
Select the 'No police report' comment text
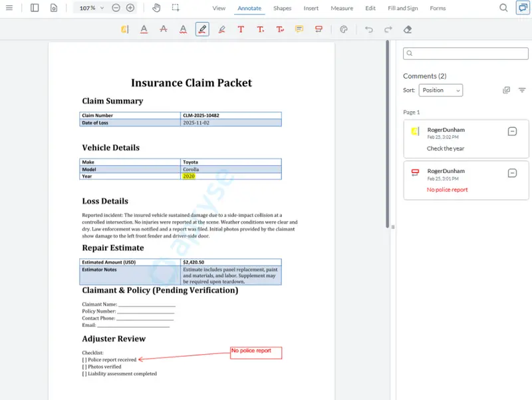[x=447, y=190]
